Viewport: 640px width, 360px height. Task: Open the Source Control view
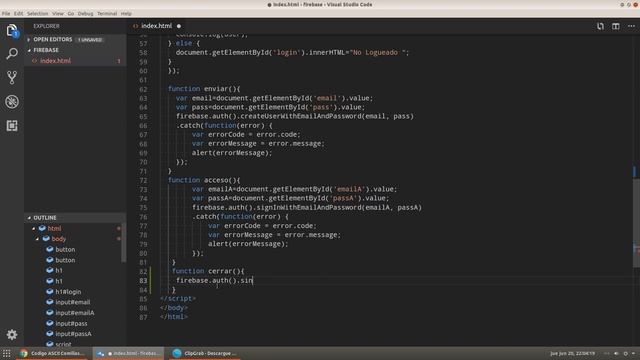point(12,78)
